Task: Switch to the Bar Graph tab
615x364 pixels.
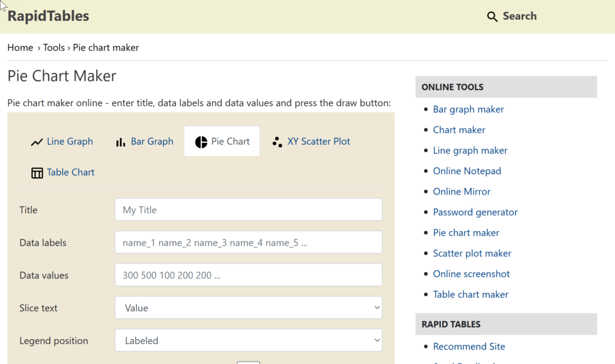Action: [x=152, y=142]
